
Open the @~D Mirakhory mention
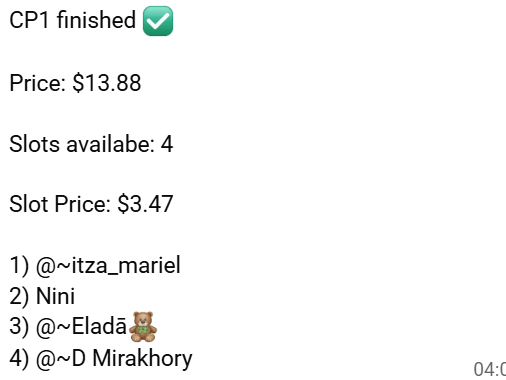[x=114, y=359]
